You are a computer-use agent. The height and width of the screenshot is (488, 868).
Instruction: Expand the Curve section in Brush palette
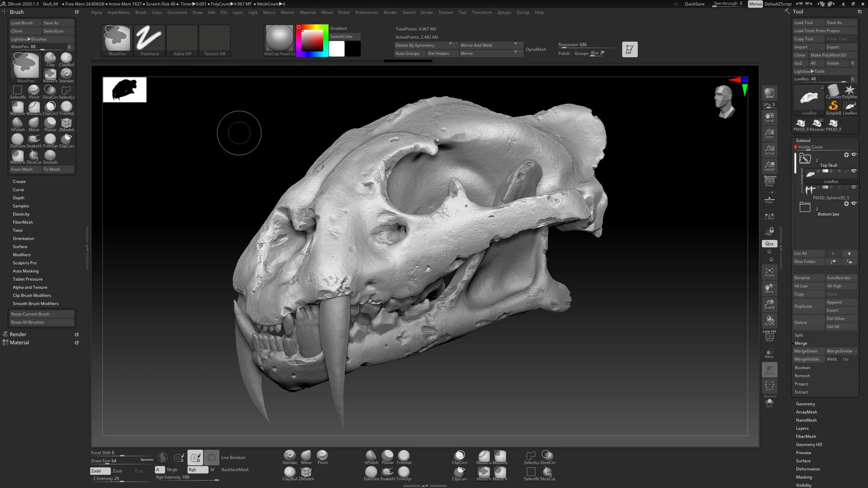[x=18, y=190]
